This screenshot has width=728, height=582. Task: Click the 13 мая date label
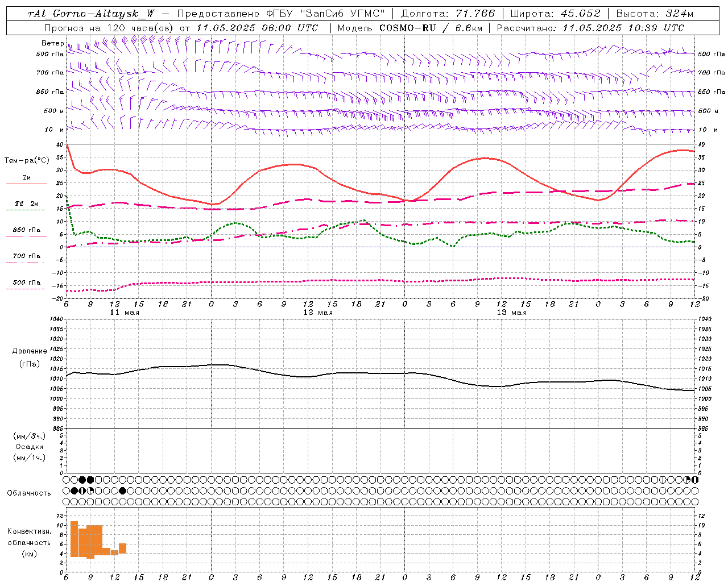click(511, 313)
